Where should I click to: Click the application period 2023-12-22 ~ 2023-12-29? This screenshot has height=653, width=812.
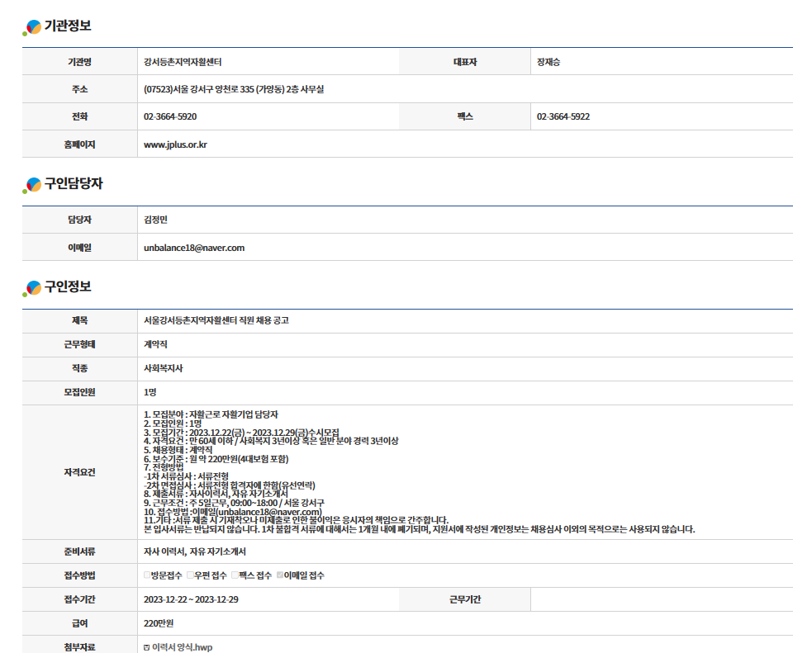[x=191, y=599]
